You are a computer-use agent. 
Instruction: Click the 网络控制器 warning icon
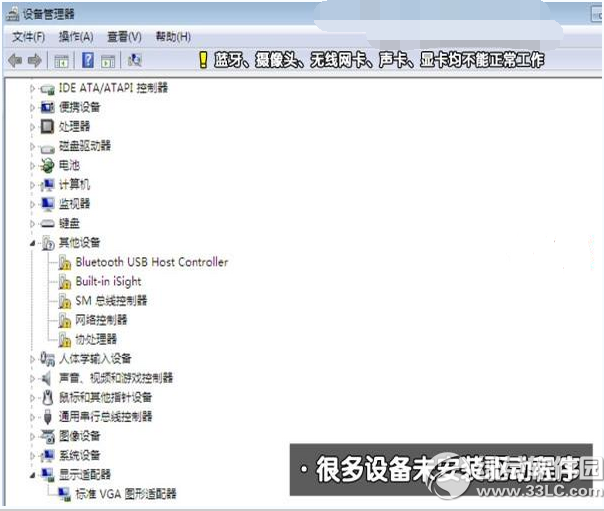(x=65, y=320)
